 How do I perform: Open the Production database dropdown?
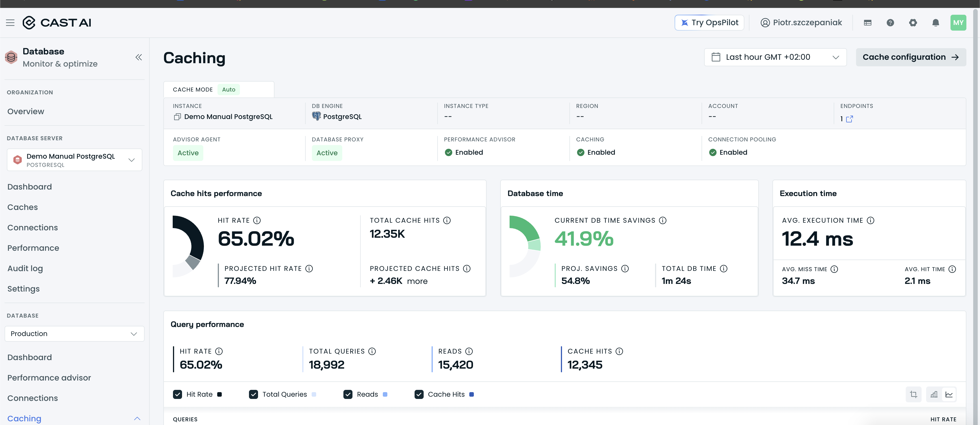pyautogui.click(x=75, y=334)
